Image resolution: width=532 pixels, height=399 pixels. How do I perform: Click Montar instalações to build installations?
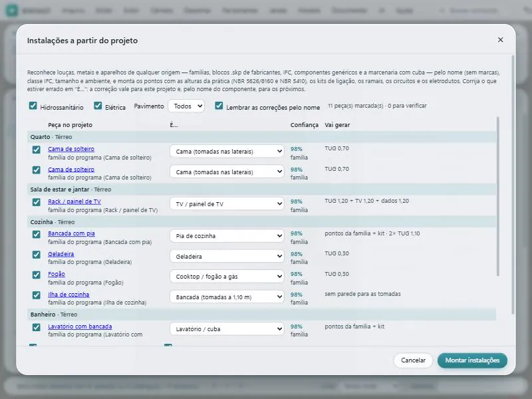point(472,360)
